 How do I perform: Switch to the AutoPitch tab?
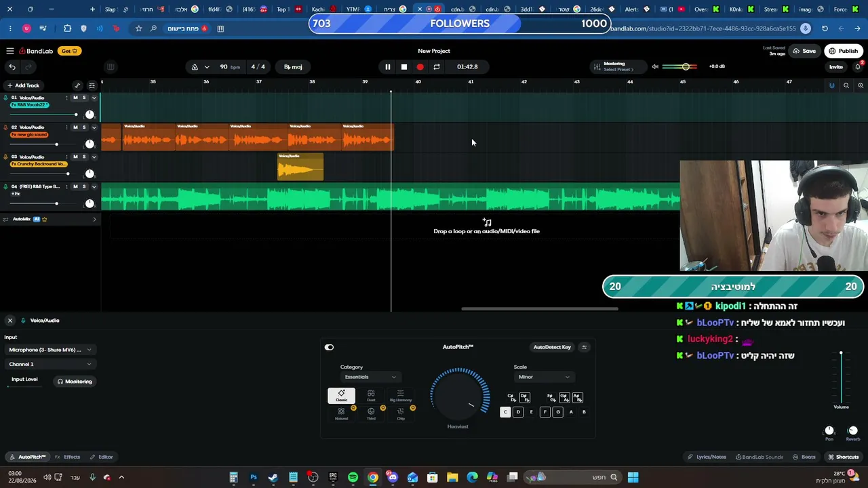(28, 457)
